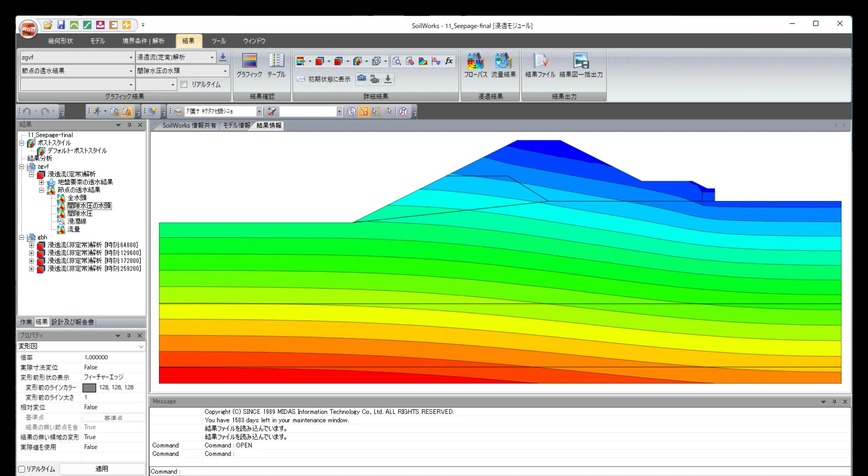Click the open folder icon in quick toolbar
Screen dimensions: 868x476
click(48, 25)
